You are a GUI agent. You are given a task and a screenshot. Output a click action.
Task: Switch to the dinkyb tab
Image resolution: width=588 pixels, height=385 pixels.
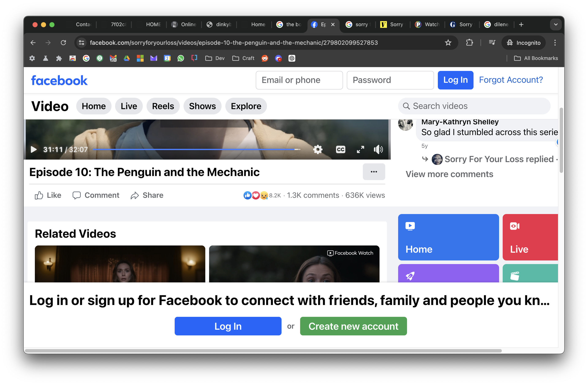tap(219, 24)
